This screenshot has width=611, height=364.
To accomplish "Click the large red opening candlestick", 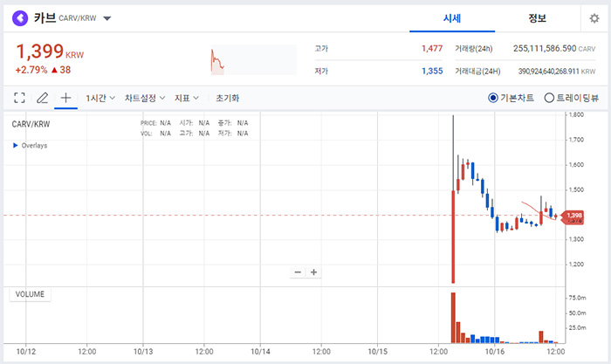I will point(453,237).
